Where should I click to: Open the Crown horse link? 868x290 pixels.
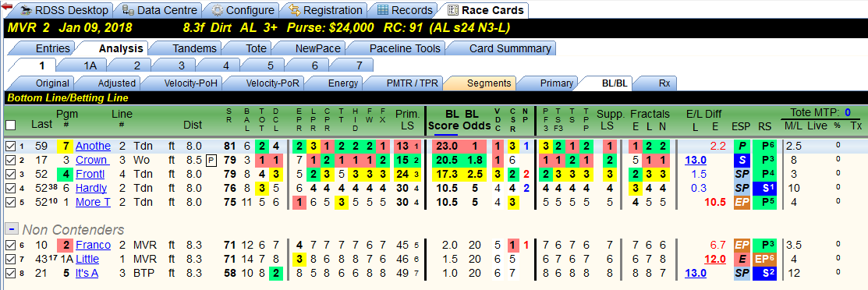91,160
